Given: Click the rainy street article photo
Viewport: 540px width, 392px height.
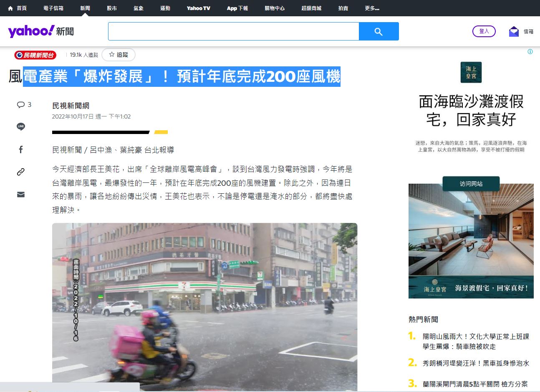Looking at the screenshot, I should (x=205, y=307).
